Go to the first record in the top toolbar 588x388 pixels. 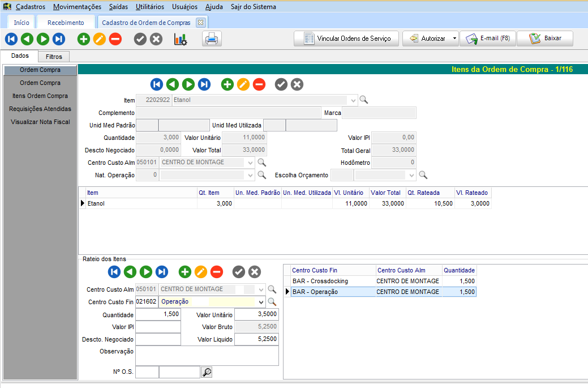tap(11, 39)
